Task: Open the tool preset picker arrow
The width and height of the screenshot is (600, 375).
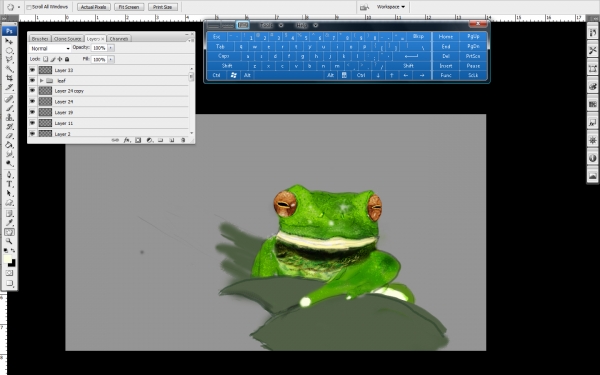Action: [x=19, y=7]
